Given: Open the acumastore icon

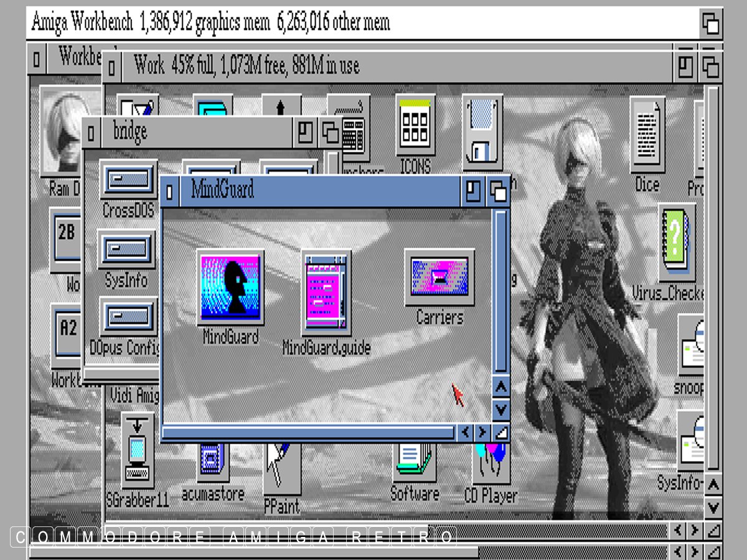Looking at the screenshot, I should coord(212,462).
